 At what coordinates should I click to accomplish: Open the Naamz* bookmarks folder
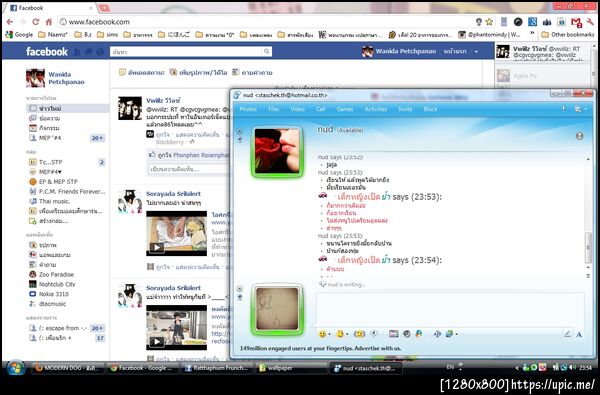(53, 34)
